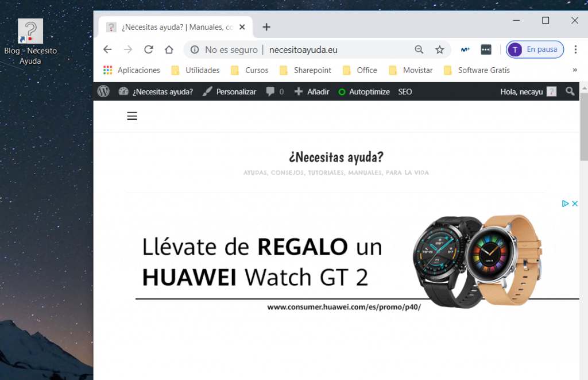
Task: Click the Añadir plus icon
Action: point(298,91)
